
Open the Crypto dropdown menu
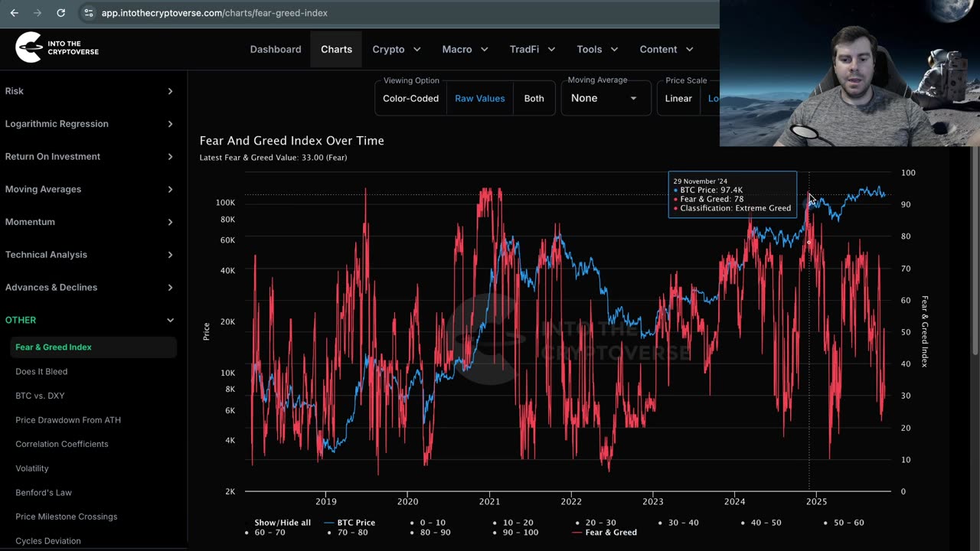coord(396,49)
